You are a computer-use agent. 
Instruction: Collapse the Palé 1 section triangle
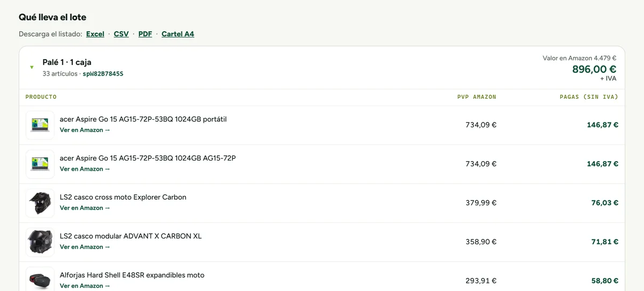click(32, 68)
